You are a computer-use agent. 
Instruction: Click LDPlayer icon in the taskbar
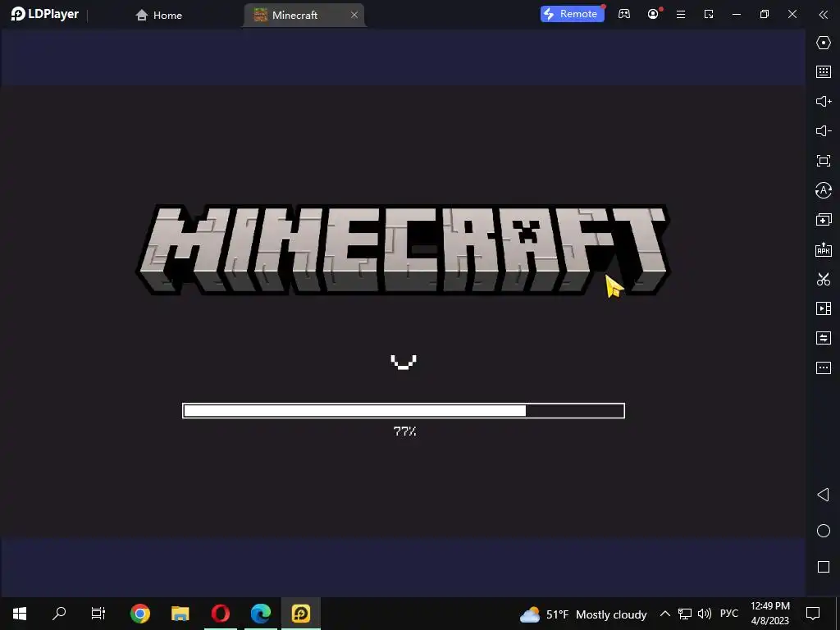[301, 614]
